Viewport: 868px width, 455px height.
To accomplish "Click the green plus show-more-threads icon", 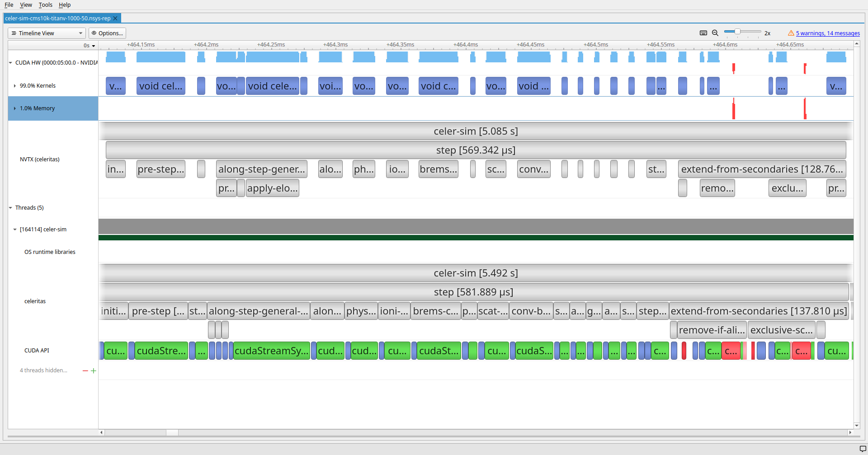I will tap(94, 371).
